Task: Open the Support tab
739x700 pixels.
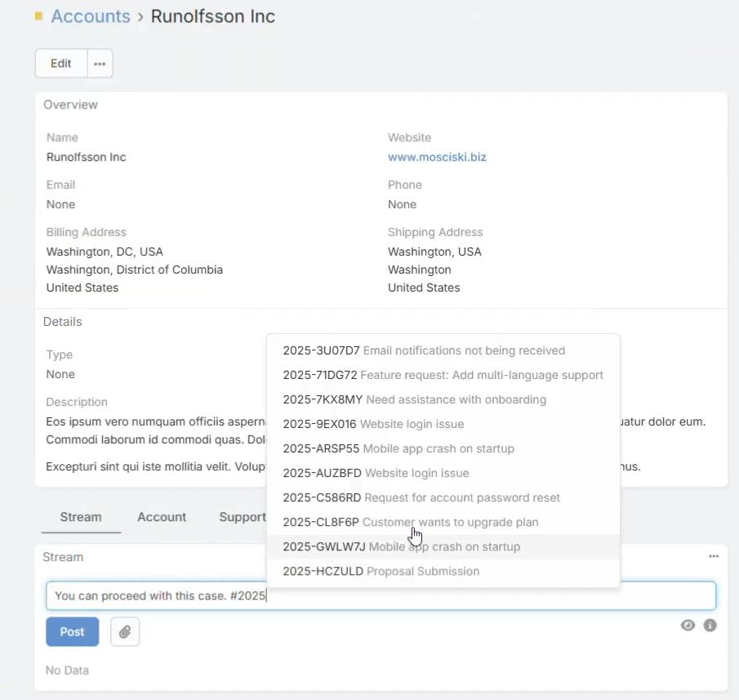Action: (242, 517)
